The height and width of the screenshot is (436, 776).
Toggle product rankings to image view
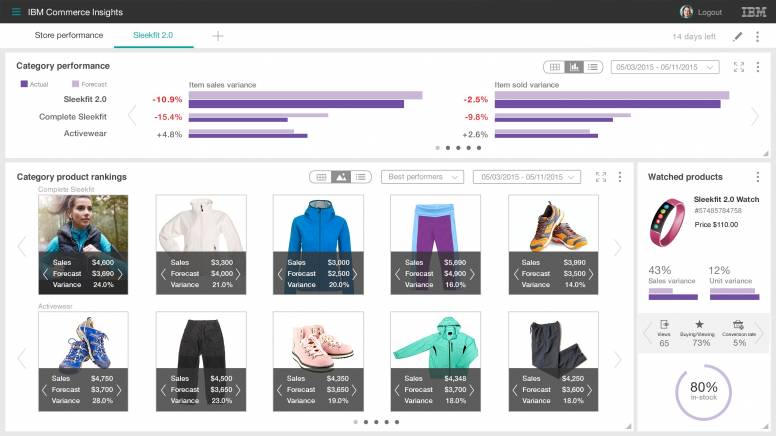click(x=341, y=177)
